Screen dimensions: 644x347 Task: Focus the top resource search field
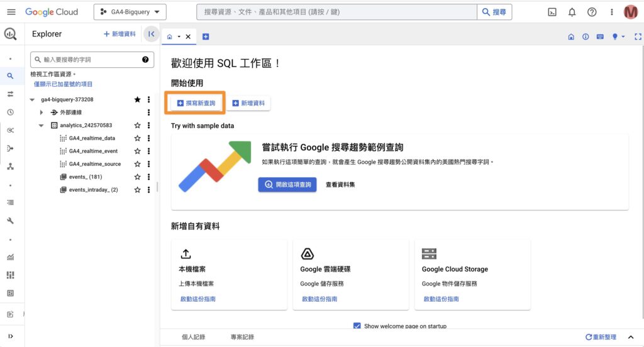point(337,12)
